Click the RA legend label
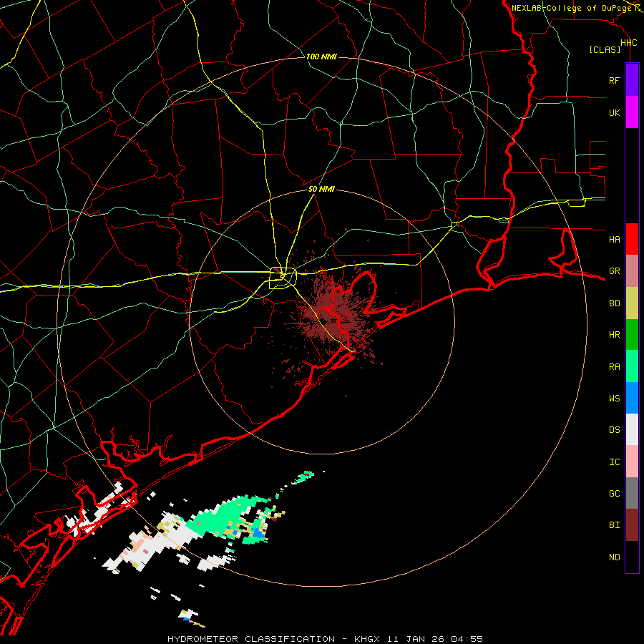 coord(614,367)
